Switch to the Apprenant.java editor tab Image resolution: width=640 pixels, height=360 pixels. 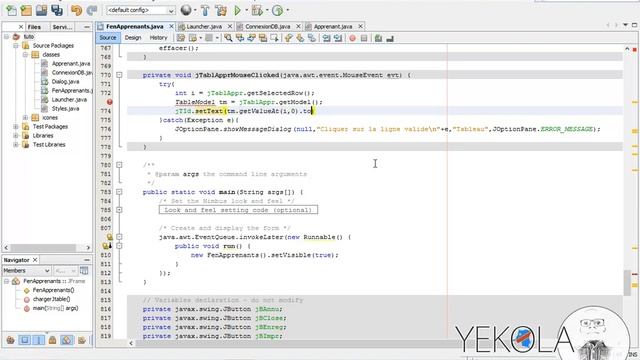click(333, 26)
